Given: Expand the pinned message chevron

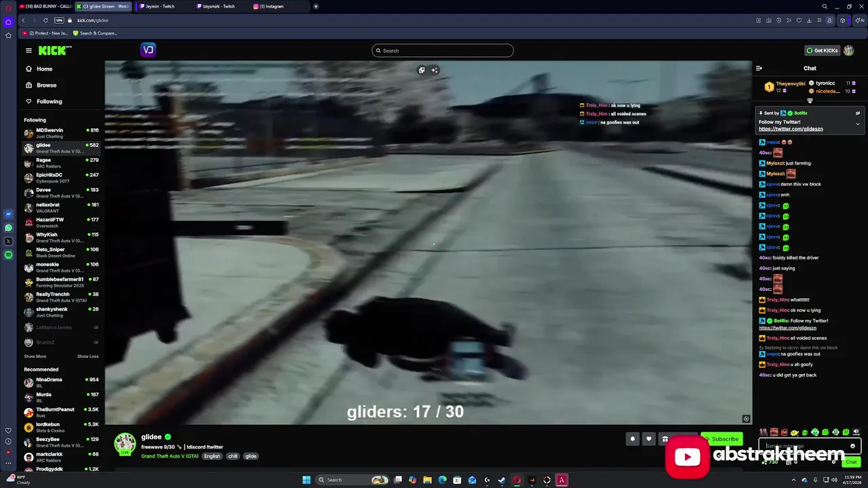Looking at the screenshot, I should pyautogui.click(x=857, y=124).
